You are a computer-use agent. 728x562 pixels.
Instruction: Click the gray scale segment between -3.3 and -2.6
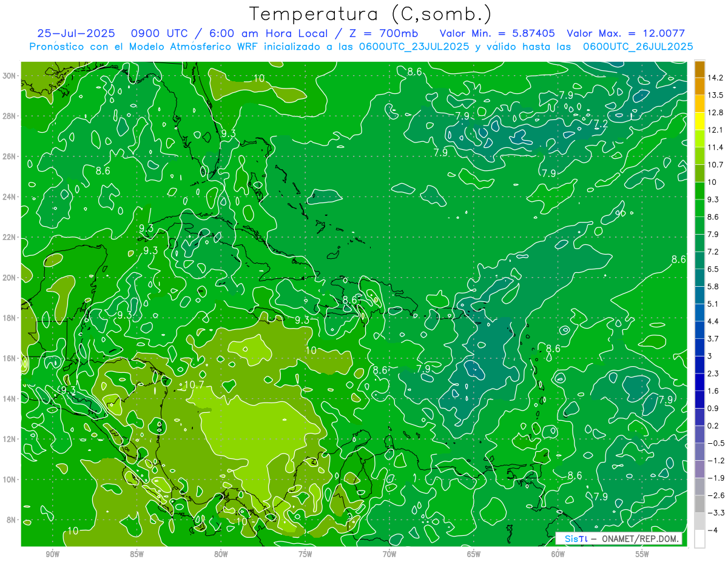[699, 504]
